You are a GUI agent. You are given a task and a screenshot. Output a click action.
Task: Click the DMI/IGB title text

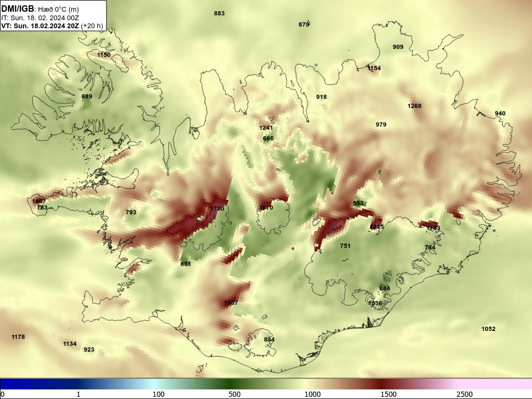18,9
